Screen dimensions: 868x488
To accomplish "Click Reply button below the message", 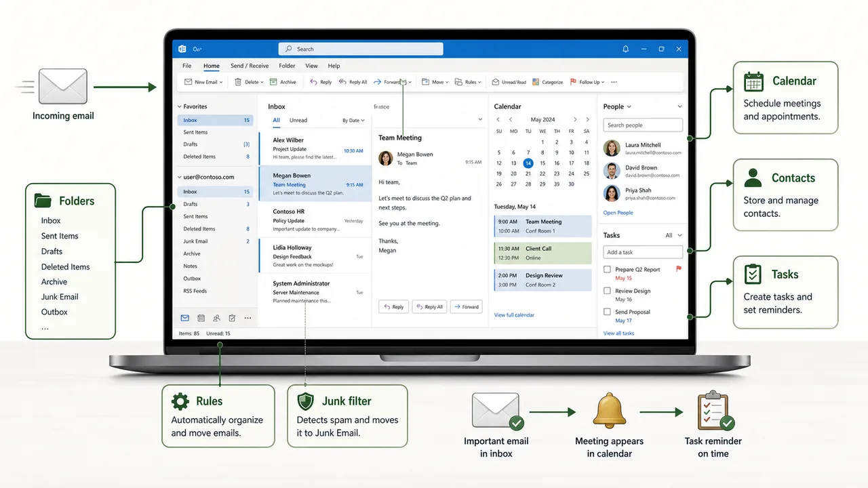I will 393,307.
